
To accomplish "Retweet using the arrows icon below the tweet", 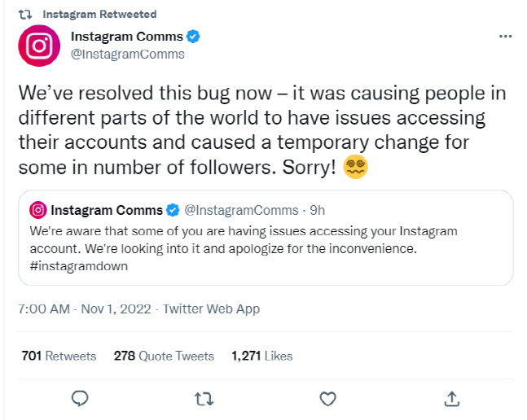I will coord(203,399).
